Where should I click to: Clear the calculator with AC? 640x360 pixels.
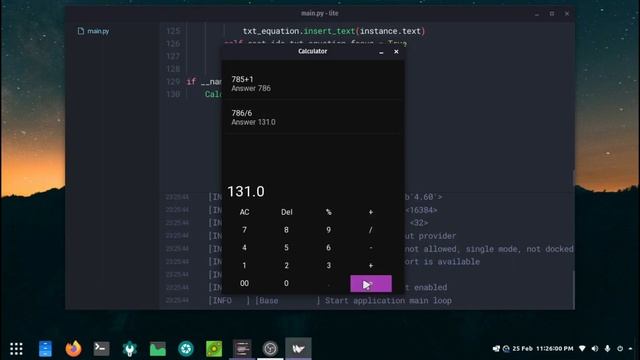pos(244,212)
